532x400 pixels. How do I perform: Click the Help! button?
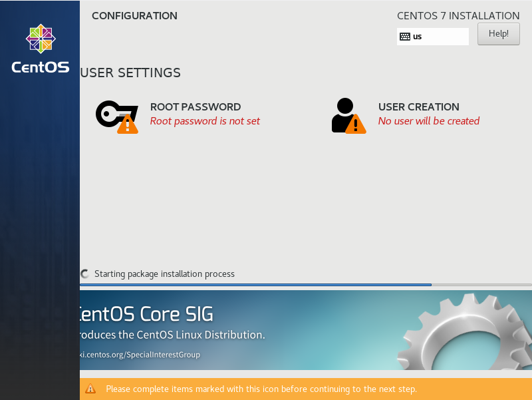[498, 33]
